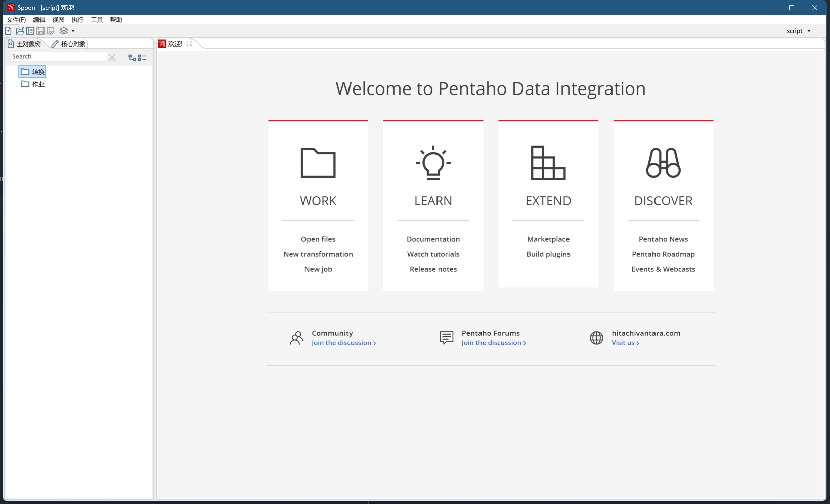The width and height of the screenshot is (830, 504).
Task: Click Visit us under hitachivantara.com
Action: click(625, 343)
